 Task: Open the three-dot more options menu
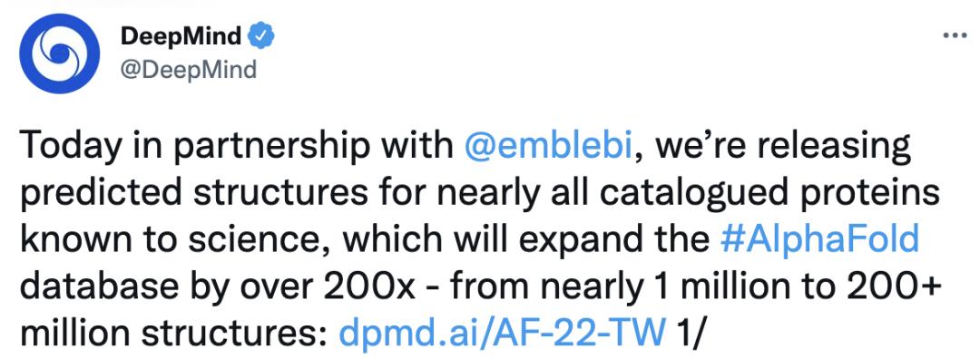pyautogui.click(x=955, y=36)
